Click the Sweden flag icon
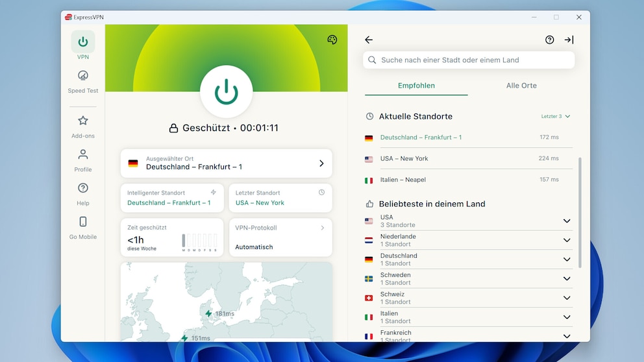644x362 pixels. click(x=369, y=279)
